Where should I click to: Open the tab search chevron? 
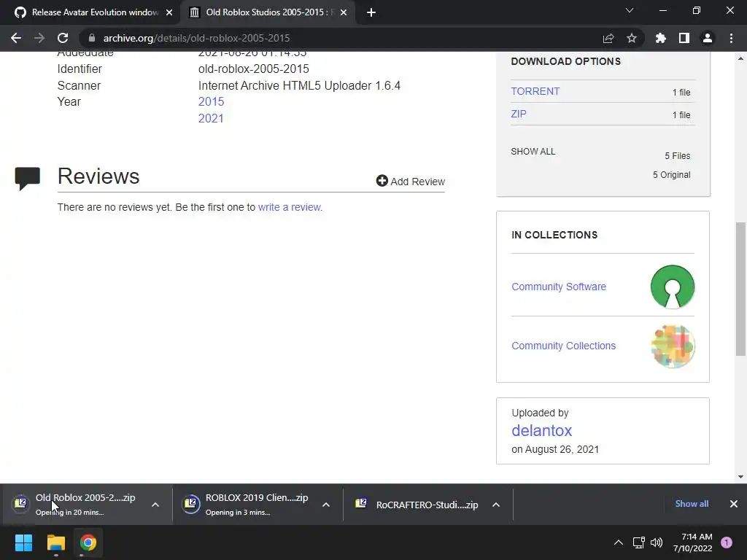[x=630, y=10]
